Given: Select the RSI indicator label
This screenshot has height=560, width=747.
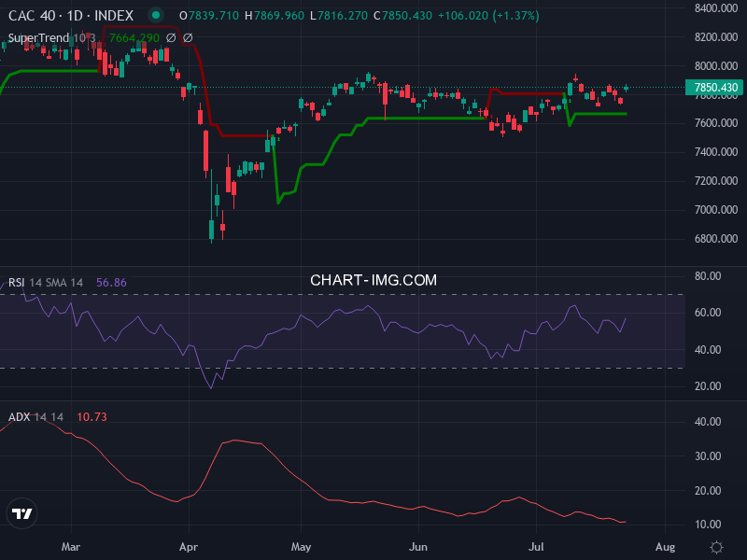Looking at the screenshot, I should click(x=16, y=283).
